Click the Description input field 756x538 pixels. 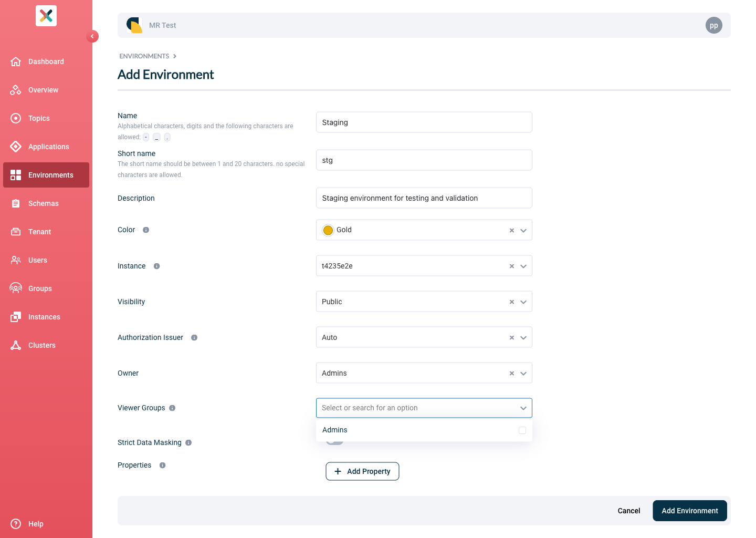tap(424, 198)
